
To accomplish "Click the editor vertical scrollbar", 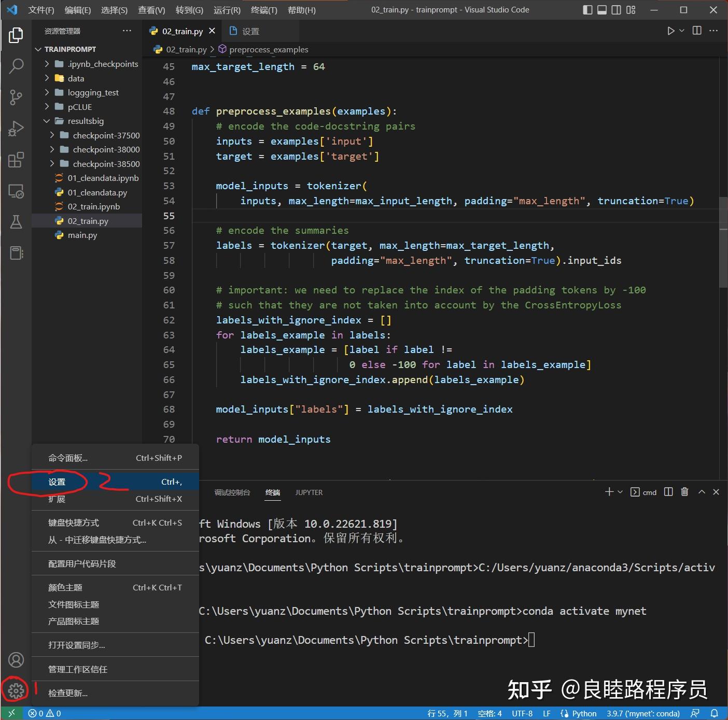I will (723, 242).
